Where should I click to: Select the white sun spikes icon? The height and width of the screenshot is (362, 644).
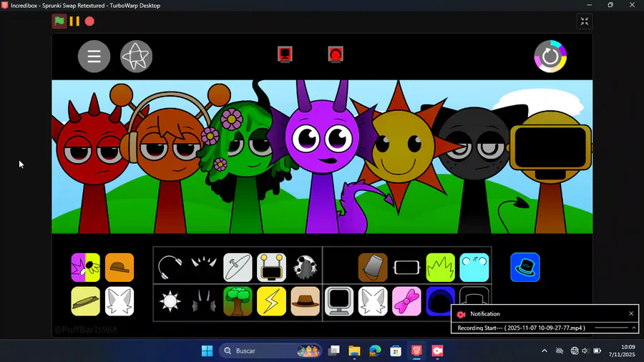170,301
